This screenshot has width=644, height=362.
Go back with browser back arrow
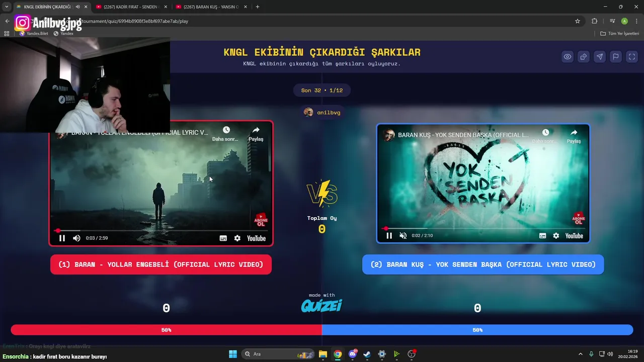(7, 21)
